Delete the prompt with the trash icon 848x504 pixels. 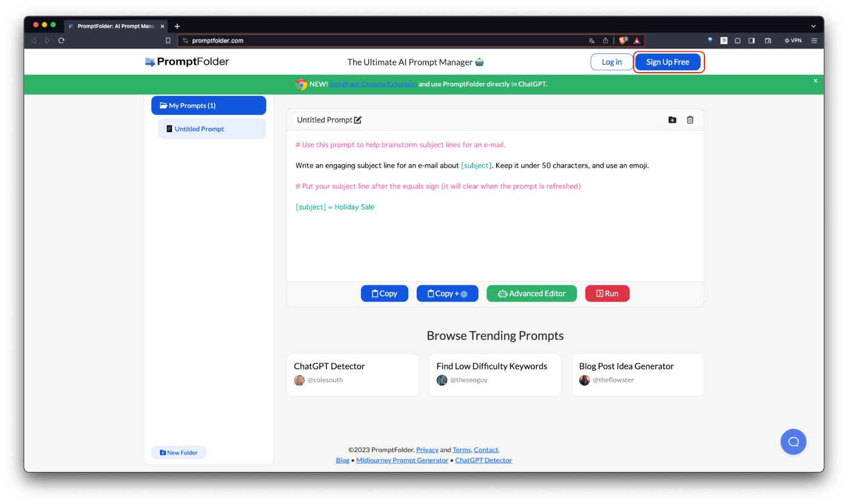(x=690, y=120)
